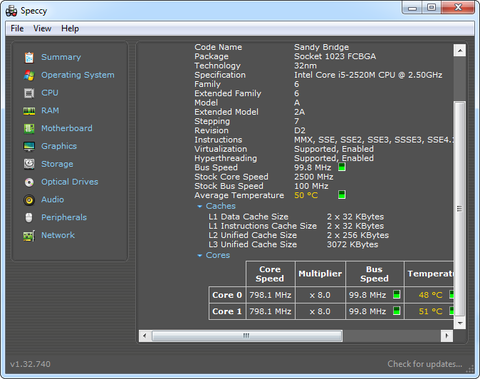Toggle the green indicator beside Average Temperature
The image size is (480, 379).
(342, 194)
